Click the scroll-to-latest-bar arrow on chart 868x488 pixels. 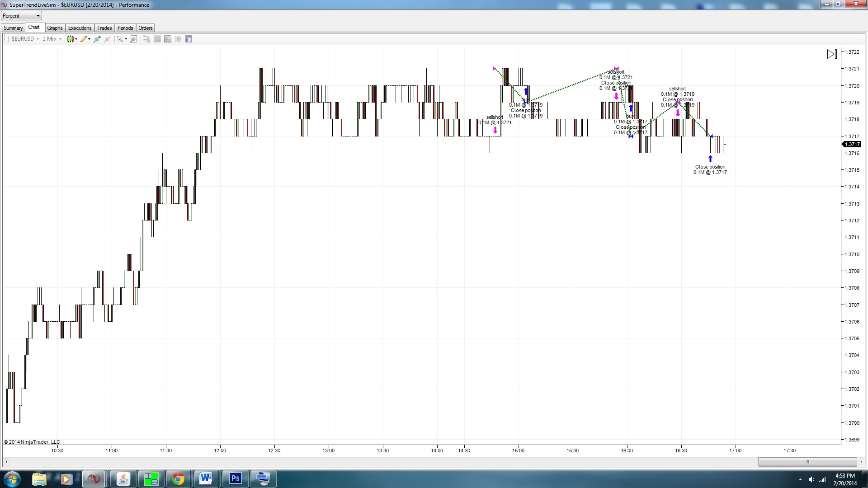(831, 54)
